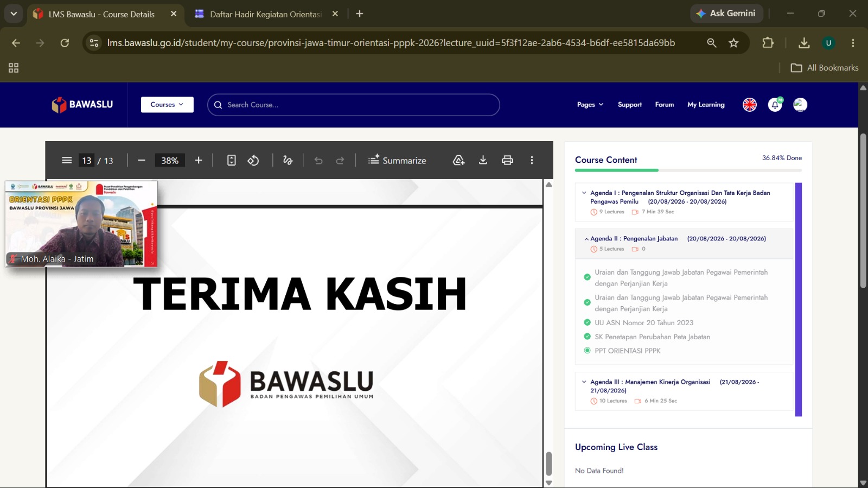Open the PDF sidebar menu icon
The image size is (868, 488).
tap(67, 160)
